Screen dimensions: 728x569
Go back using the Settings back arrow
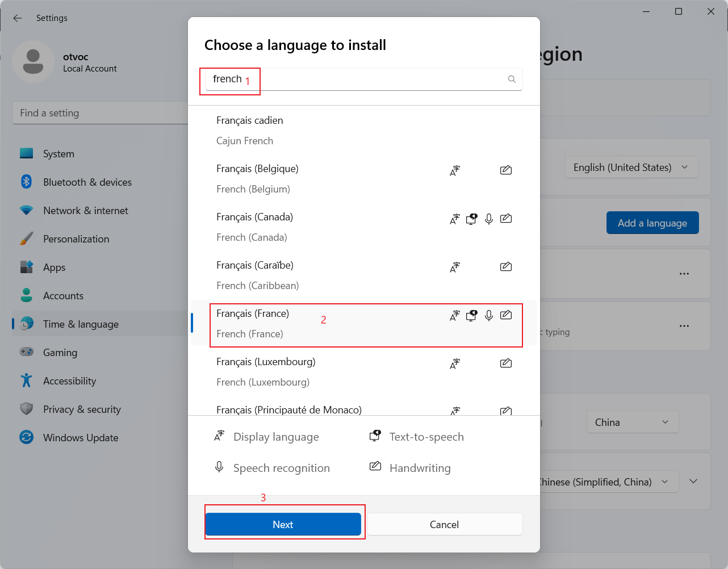[18, 18]
